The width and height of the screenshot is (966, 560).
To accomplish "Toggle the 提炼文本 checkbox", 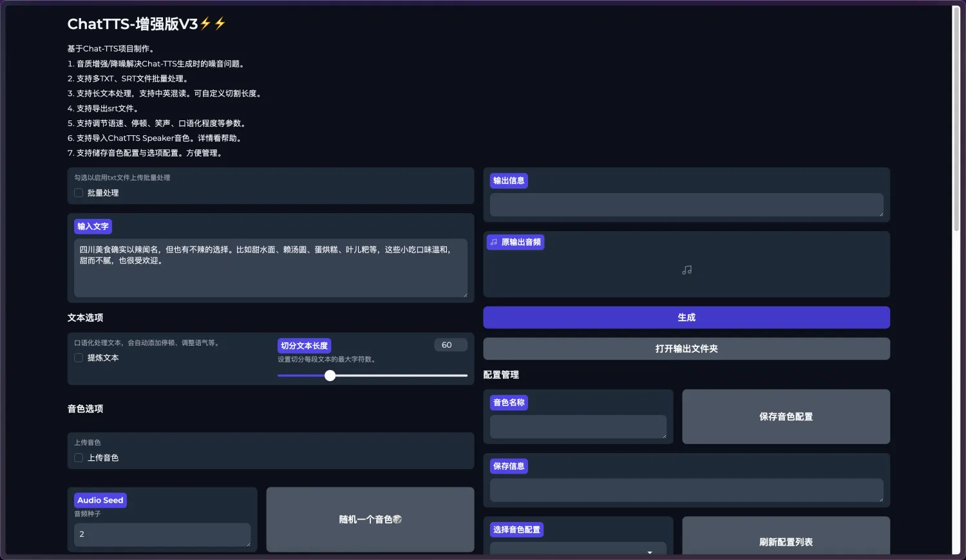I will coord(79,358).
